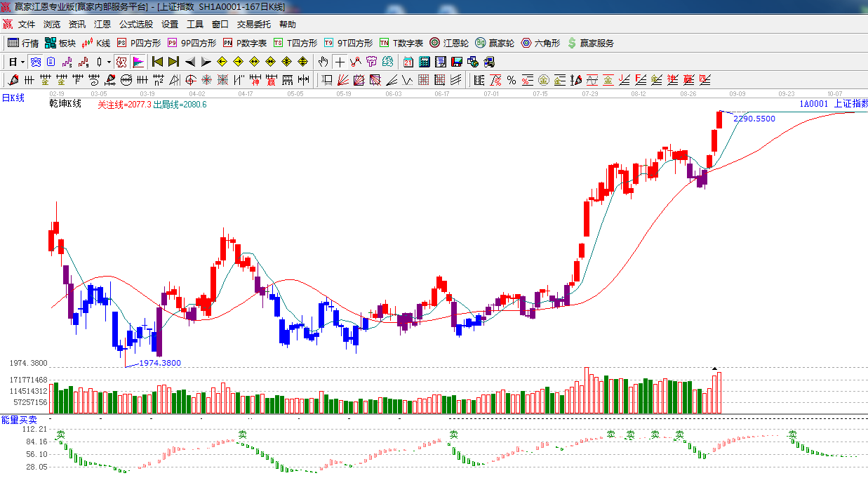Screen dimensions: 868x478
Task: Select the crosshair cursor tool
Action: [x=340, y=62]
